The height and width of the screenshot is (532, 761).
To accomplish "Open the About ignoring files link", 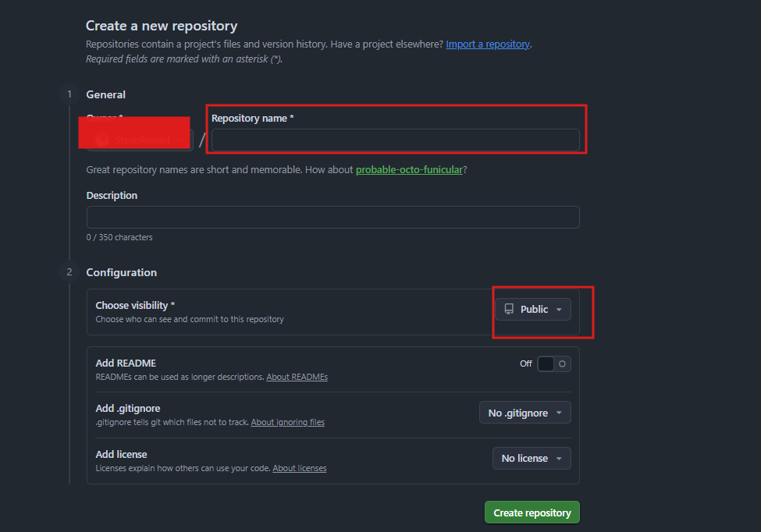I will 287,422.
